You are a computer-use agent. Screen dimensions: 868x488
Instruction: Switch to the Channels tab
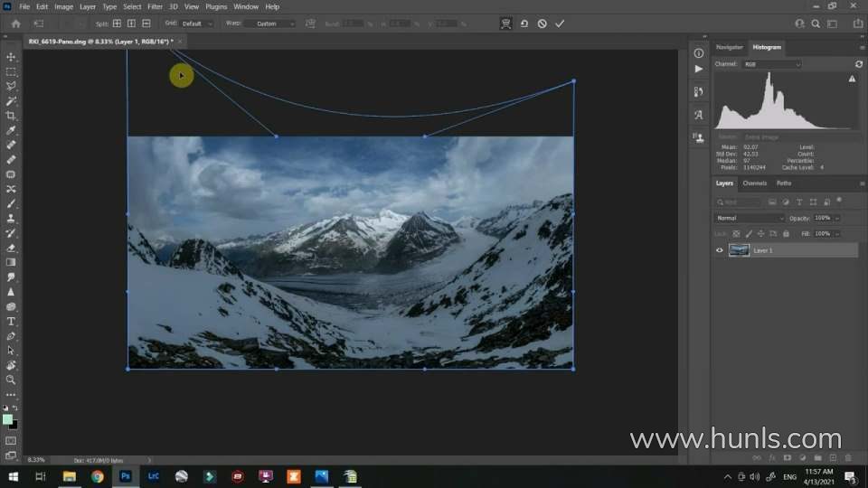coord(754,183)
